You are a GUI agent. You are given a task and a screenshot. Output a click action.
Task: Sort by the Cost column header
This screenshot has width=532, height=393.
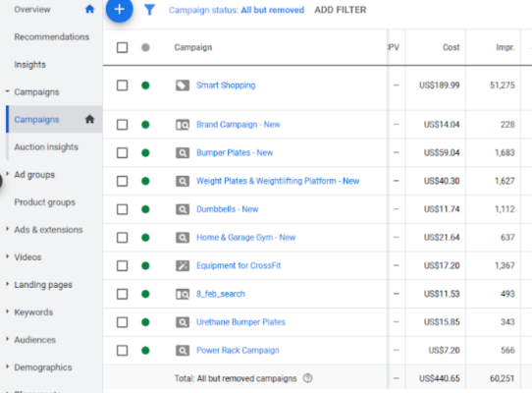click(x=451, y=47)
